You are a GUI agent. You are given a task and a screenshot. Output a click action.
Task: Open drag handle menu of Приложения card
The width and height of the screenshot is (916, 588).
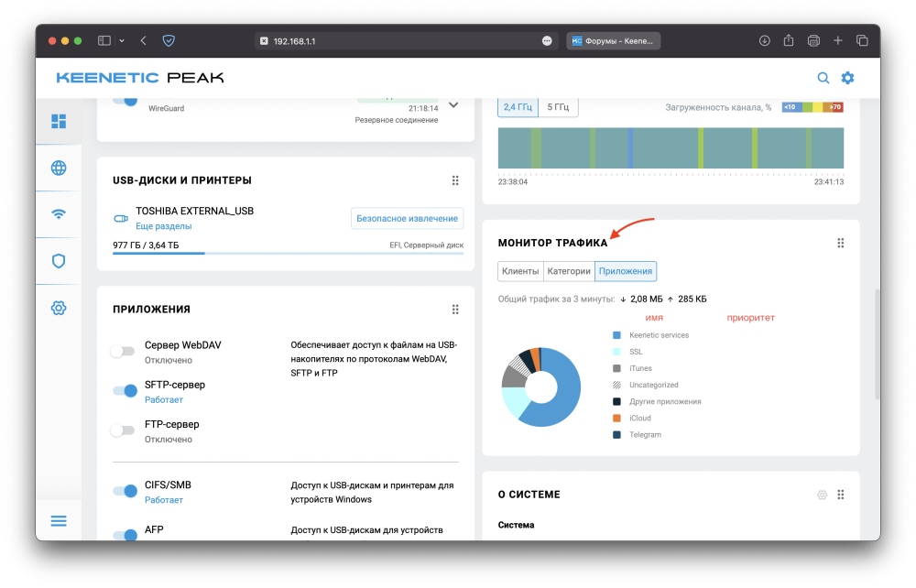[455, 310]
